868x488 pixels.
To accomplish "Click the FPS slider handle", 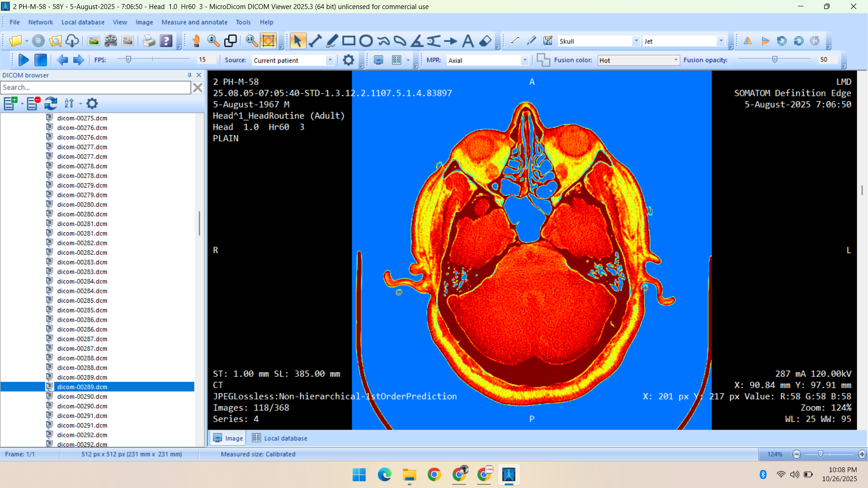I will (x=128, y=60).
